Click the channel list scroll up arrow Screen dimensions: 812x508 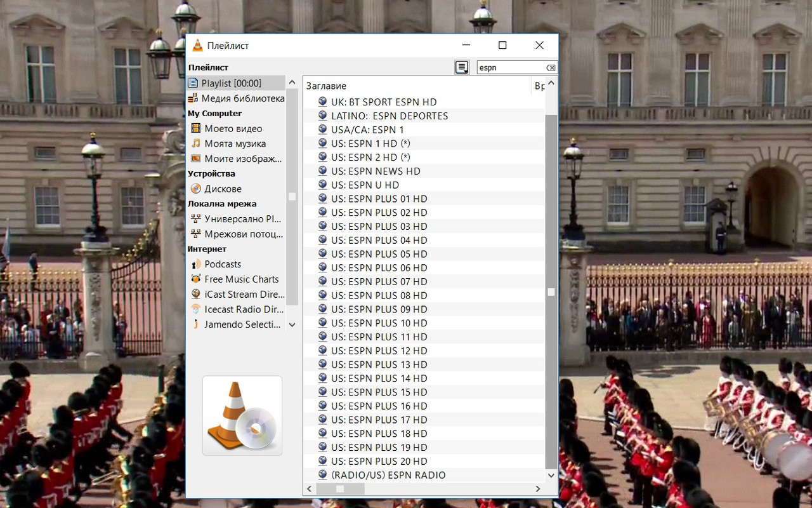(551, 83)
